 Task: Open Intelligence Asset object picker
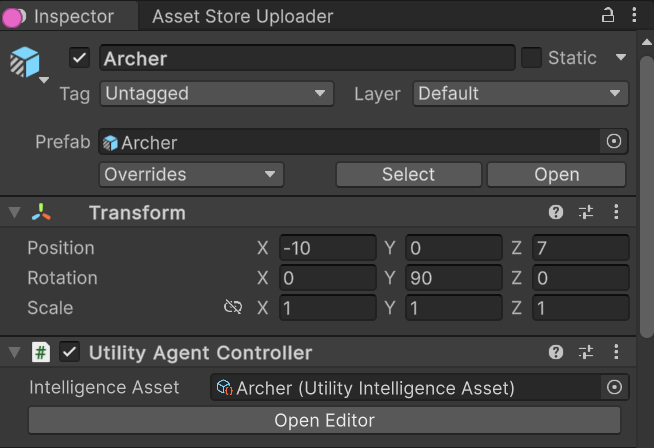614,388
